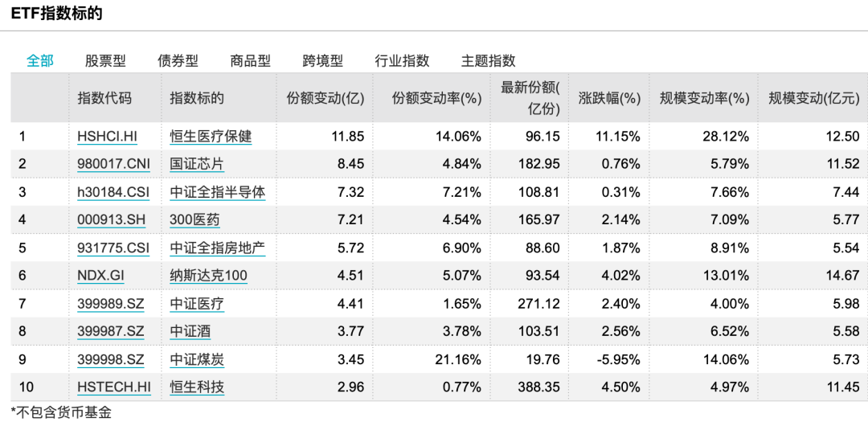
Task: Open the 中证酒 index link
Action: pos(190,331)
